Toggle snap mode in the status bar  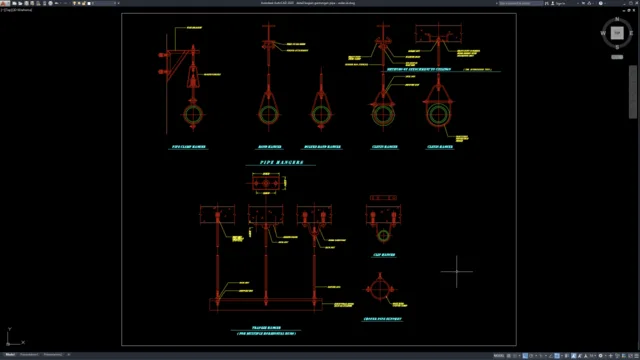point(515,356)
